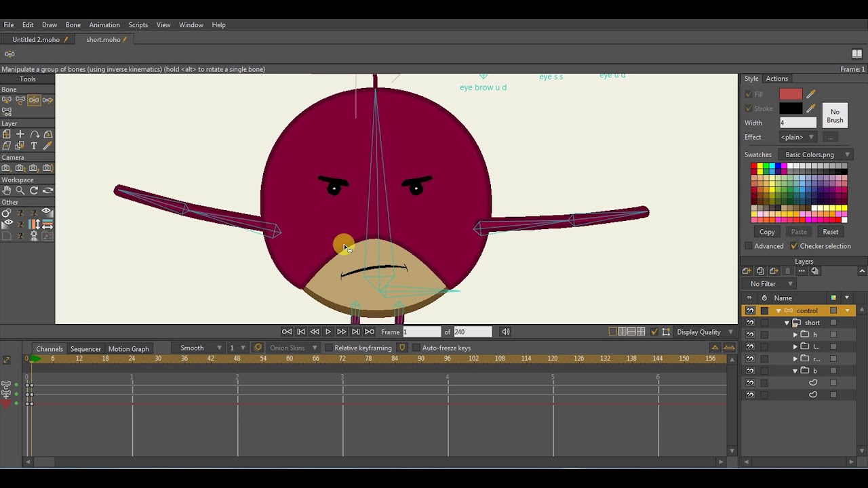The height and width of the screenshot is (488, 868).
Task: Select the Add Layer Point cross tool
Action: (x=20, y=134)
